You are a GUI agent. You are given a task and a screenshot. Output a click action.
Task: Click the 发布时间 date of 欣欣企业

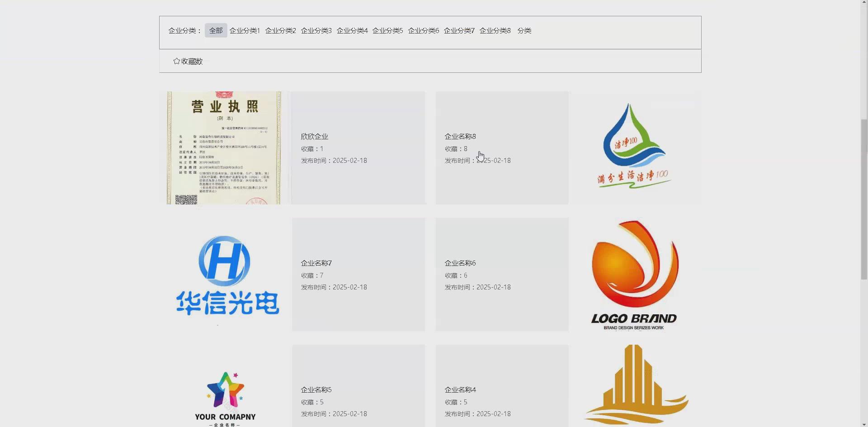[334, 160]
